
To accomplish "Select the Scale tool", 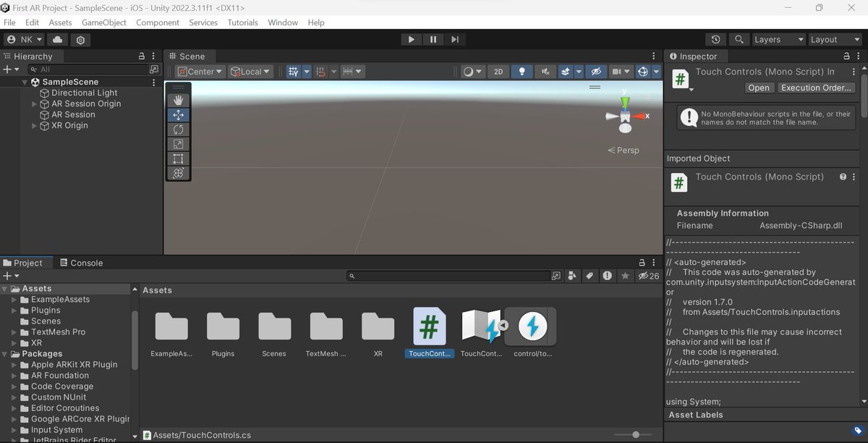I will point(179,144).
